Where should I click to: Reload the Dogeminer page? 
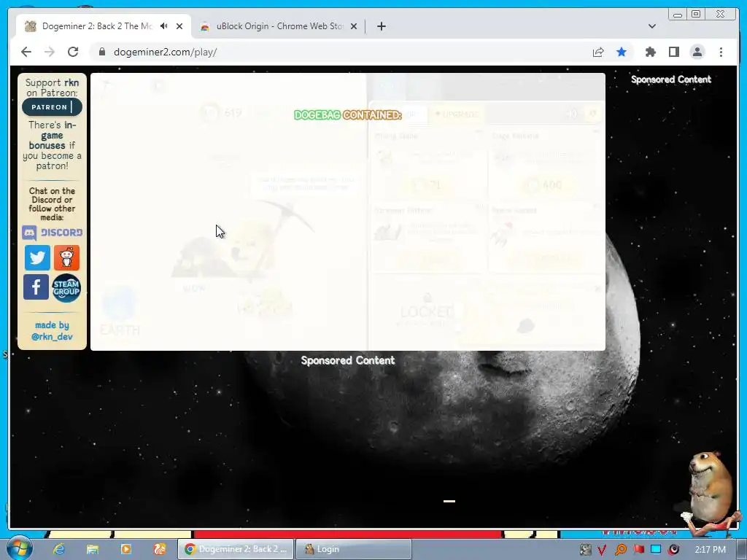(x=73, y=52)
